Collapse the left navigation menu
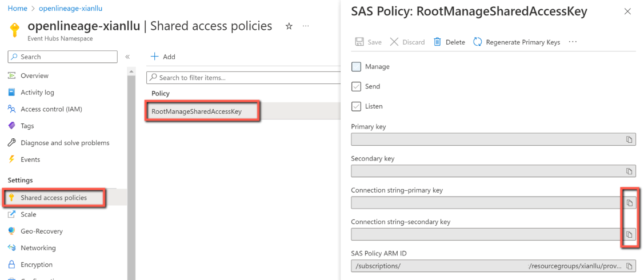Screen dimensions: 644x280 coord(127,57)
